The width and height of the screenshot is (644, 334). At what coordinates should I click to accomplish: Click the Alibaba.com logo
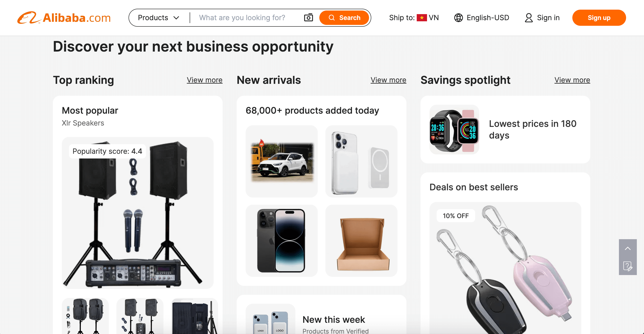(x=64, y=18)
